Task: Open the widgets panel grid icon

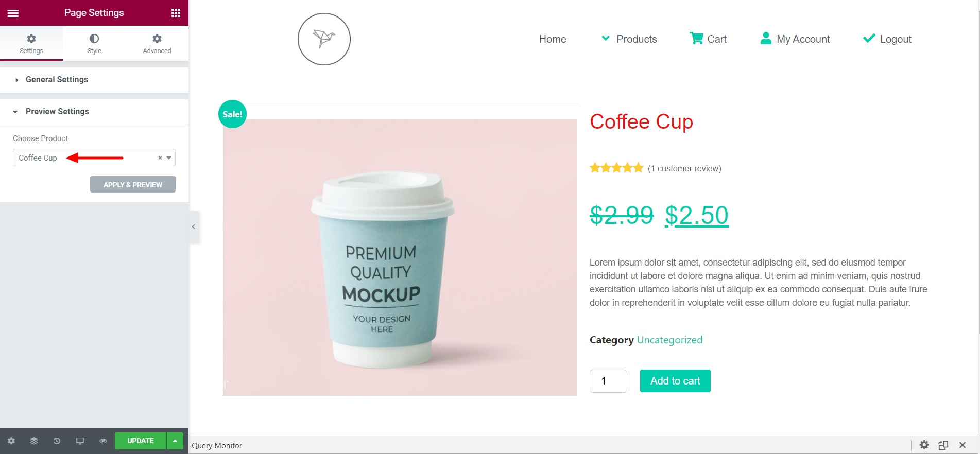Action: (175, 12)
